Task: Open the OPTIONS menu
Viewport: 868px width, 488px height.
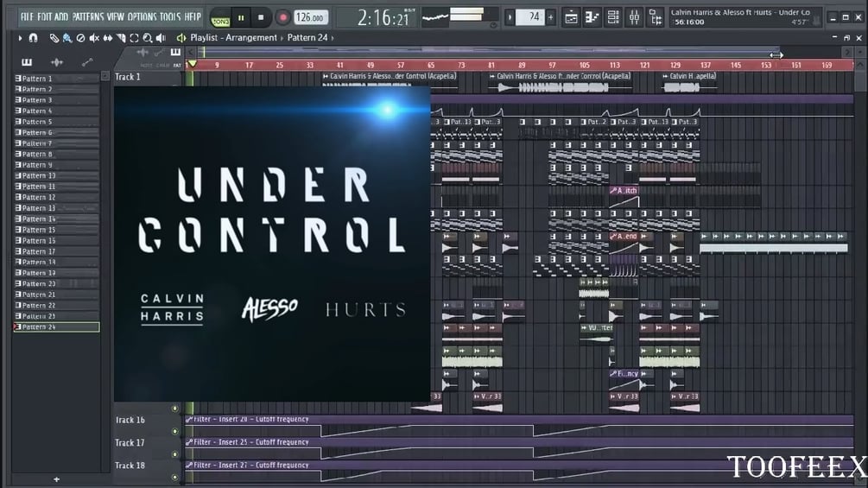Action: [143, 16]
